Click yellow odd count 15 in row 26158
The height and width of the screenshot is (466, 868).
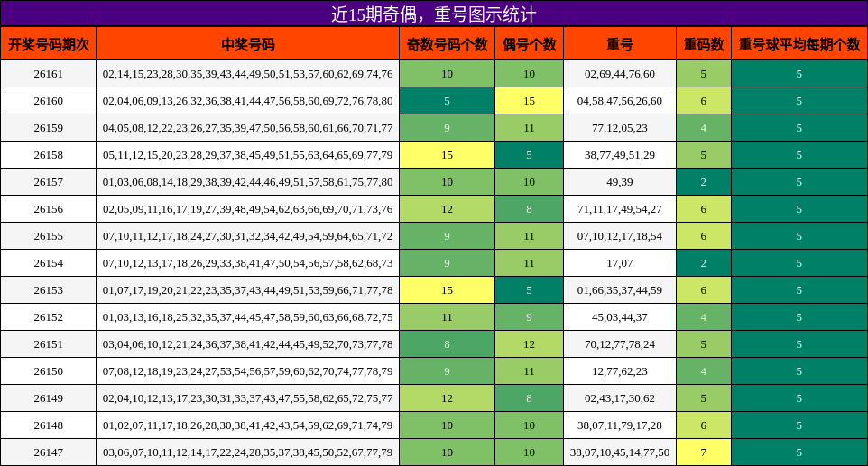click(x=447, y=155)
